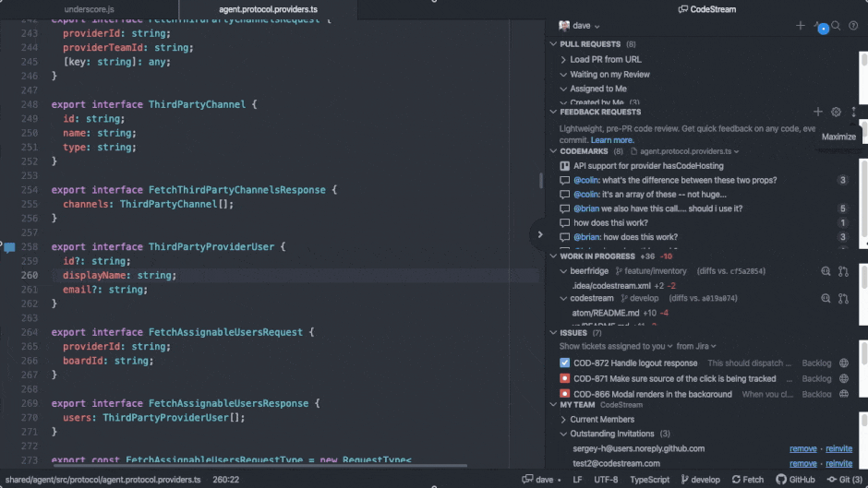868x488 pixels.
Task: Request feedback icon for beerfridge repo
Action: [826, 271]
